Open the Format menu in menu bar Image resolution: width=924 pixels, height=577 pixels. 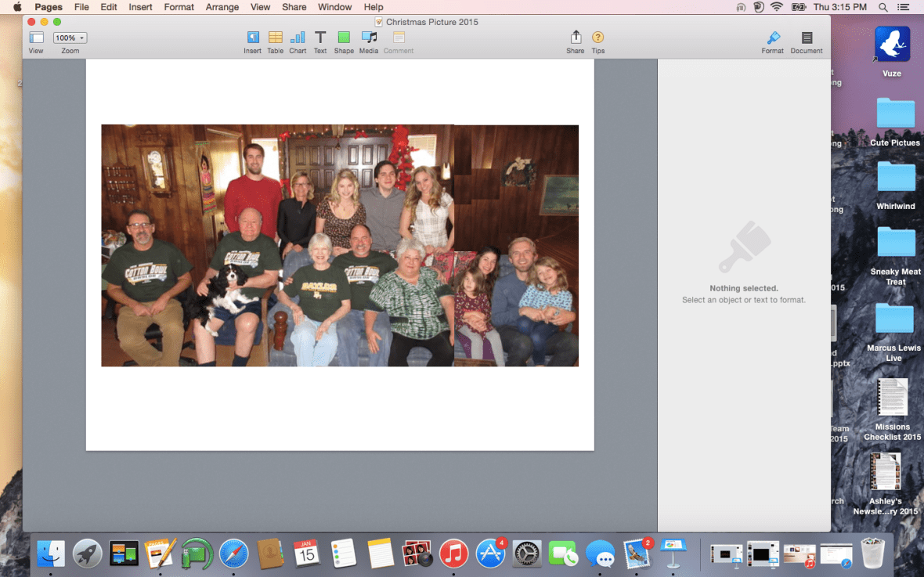[179, 7]
